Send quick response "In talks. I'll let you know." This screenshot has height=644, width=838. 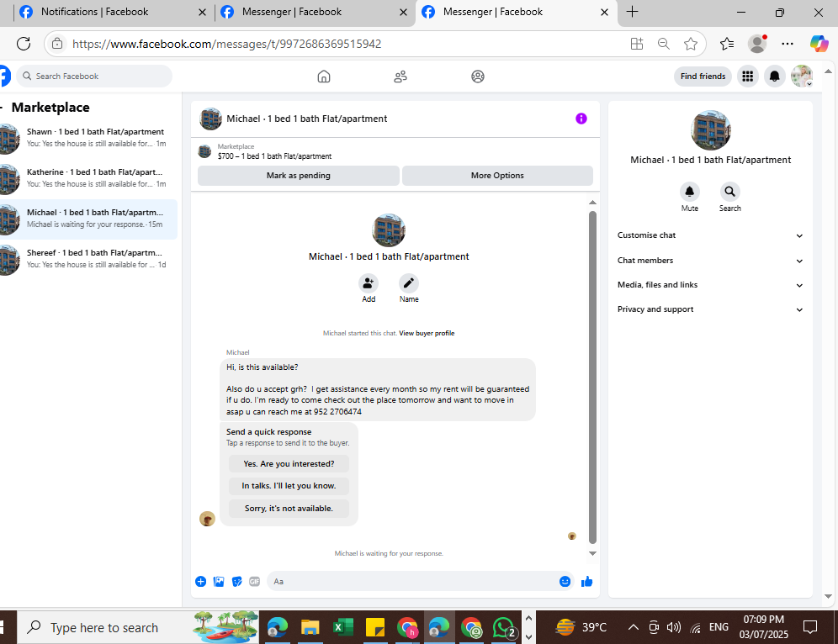click(x=289, y=486)
